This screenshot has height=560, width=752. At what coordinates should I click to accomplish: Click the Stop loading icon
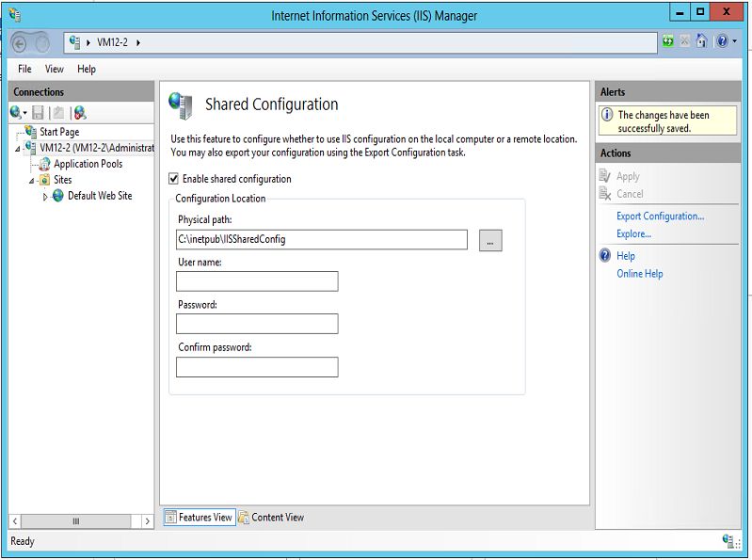pyautogui.click(x=685, y=41)
